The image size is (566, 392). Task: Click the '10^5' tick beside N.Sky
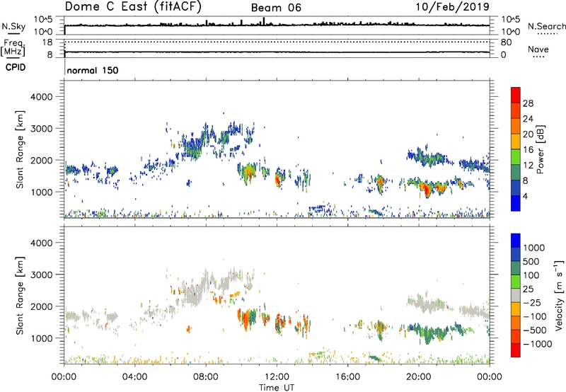point(43,20)
